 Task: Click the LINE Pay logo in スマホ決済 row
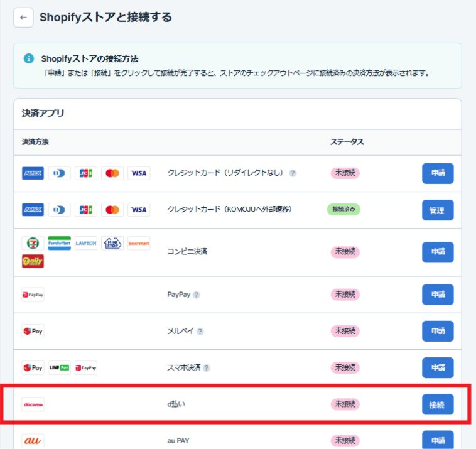(60, 368)
